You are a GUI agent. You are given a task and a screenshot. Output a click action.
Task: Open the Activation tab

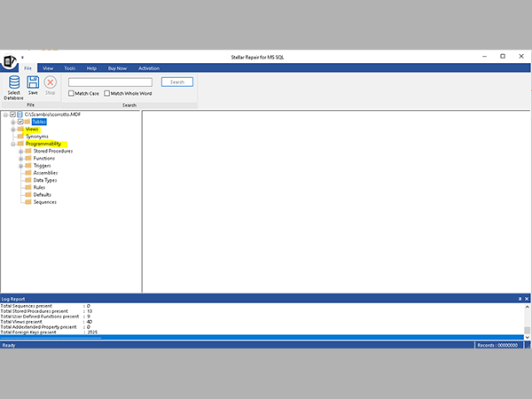[149, 68]
